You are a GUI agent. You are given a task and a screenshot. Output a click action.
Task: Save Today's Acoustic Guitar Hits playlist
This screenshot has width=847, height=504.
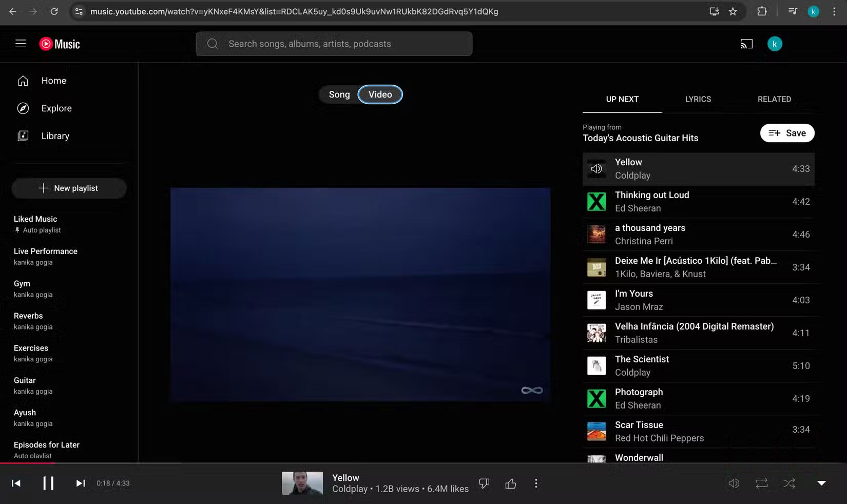coord(787,133)
